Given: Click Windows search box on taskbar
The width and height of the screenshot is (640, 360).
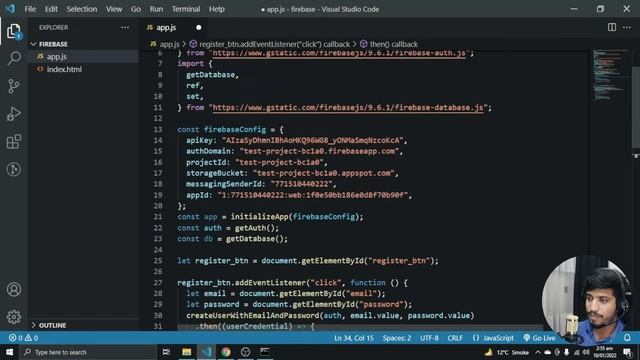Looking at the screenshot, I should [89, 352].
